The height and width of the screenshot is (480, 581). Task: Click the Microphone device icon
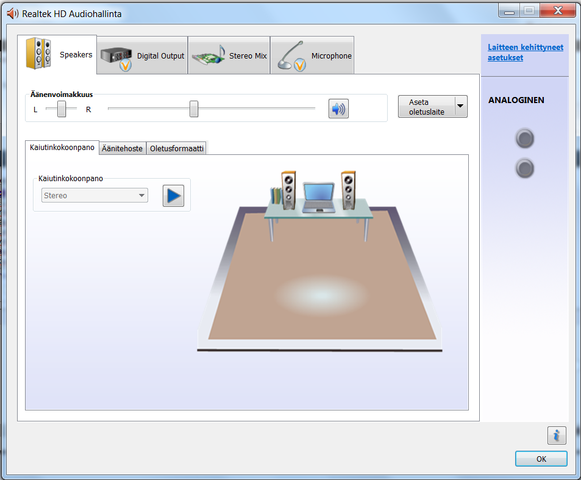tap(292, 56)
